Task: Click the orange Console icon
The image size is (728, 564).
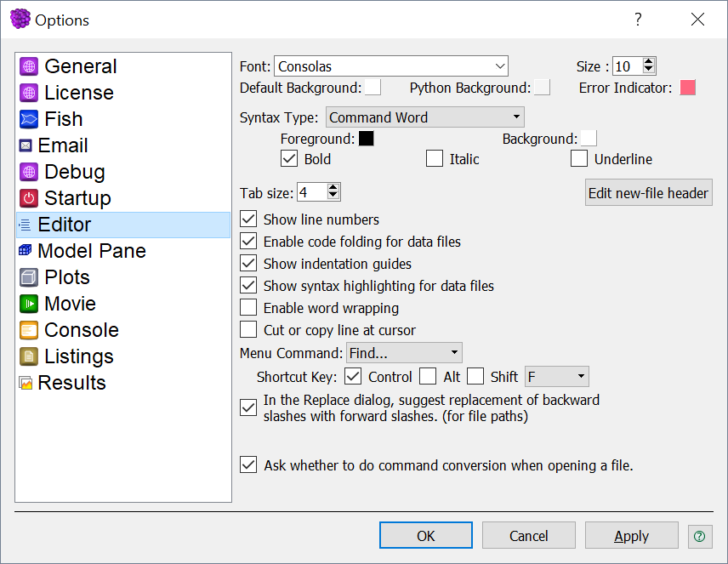Action: [x=29, y=330]
